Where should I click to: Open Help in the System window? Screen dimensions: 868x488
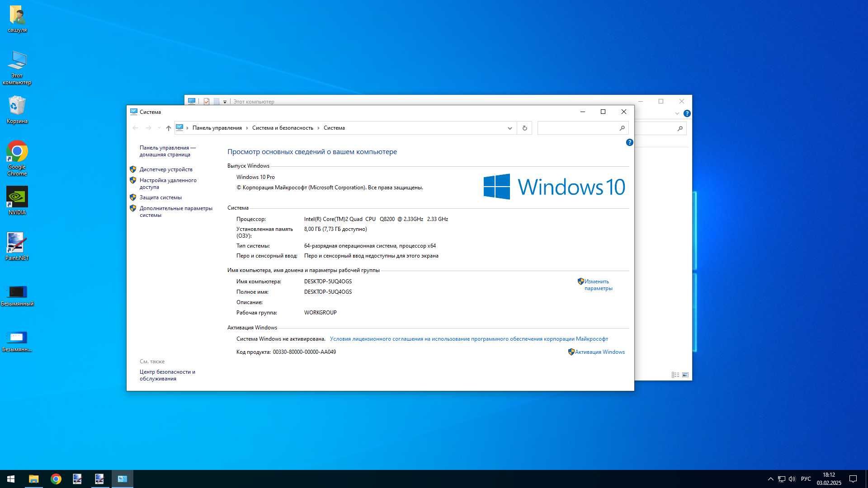point(629,142)
